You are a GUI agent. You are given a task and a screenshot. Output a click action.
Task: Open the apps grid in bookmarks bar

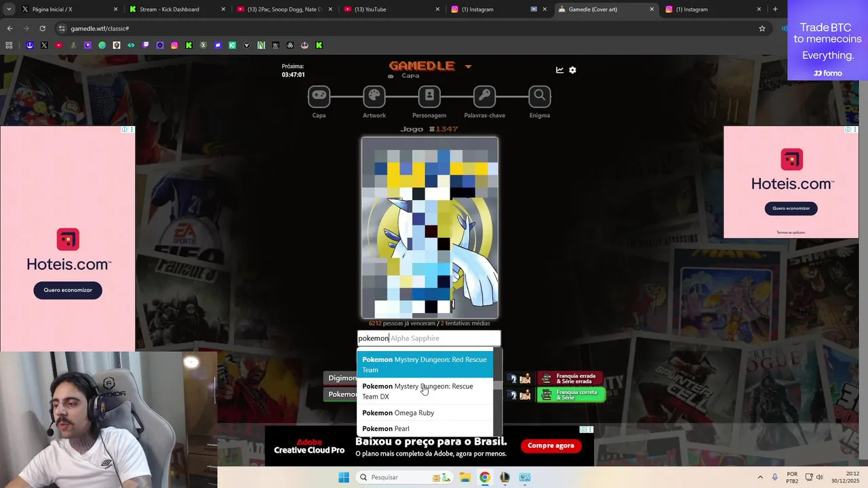coord(9,45)
